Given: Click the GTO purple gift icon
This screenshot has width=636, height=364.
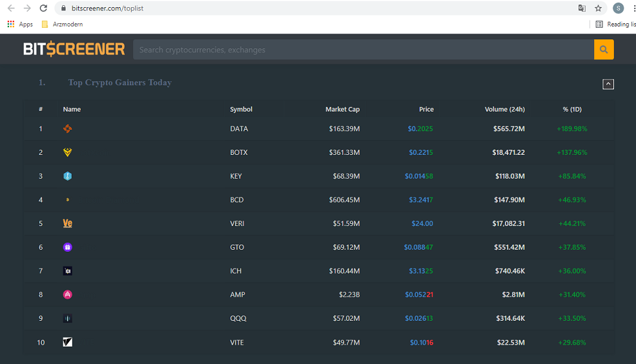Looking at the screenshot, I should tap(67, 247).
